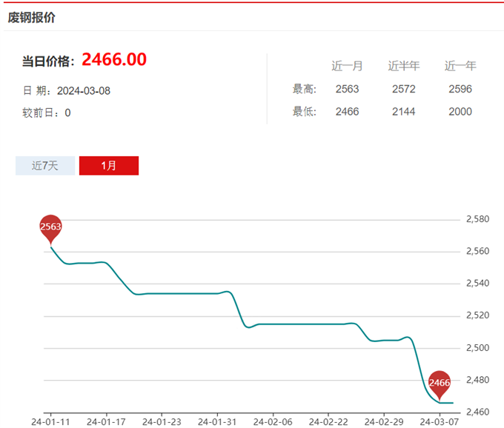Switch to the 近7天 tab
The height and width of the screenshot is (428, 504).
(45, 166)
